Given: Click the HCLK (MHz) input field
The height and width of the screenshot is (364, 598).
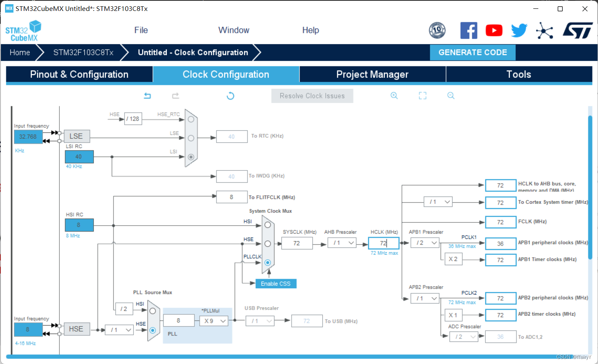Looking at the screenshot, I should pyautogui.click(x=384, y=243).
